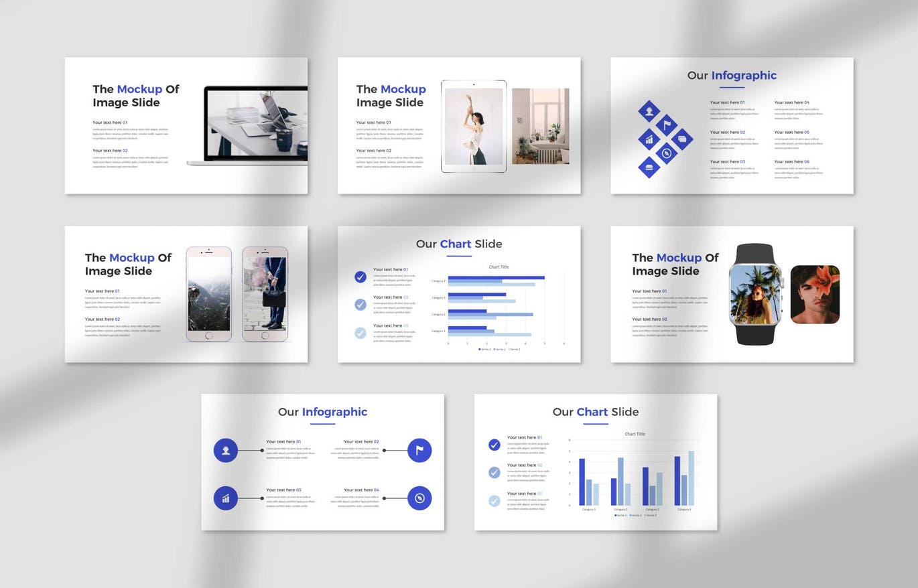Click the diamond bar graph icon
918x588 pixels.
pyautogui.click(x=649, y=139)
